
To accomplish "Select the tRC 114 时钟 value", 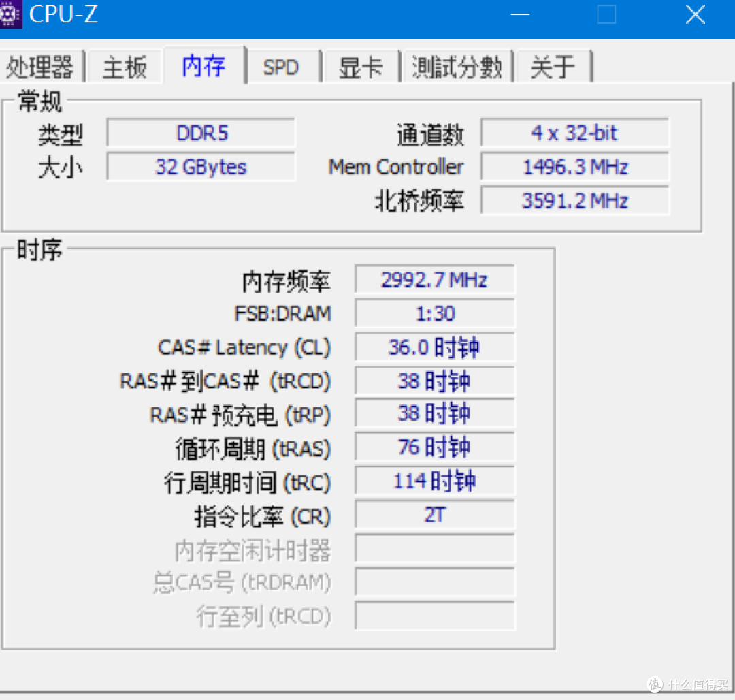I will (x=434, y=481).
